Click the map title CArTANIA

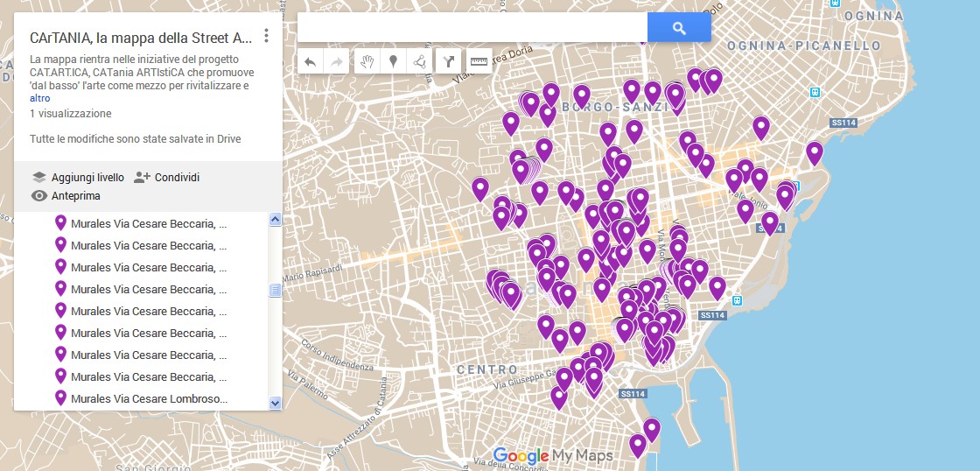pyautogui.click(x=140, y=38)
